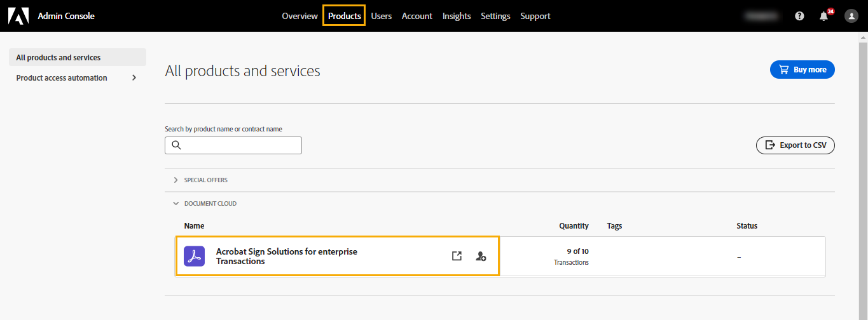Viewport: 868px width, 320px height.
Task: Click the add user icon for Acrobat Sign
Action: 481,257
